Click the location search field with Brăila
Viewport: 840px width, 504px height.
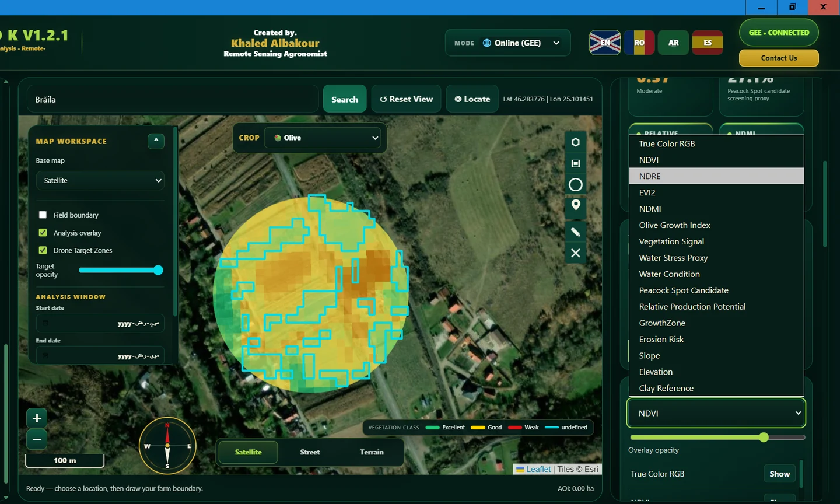click(x=173, y=99)
